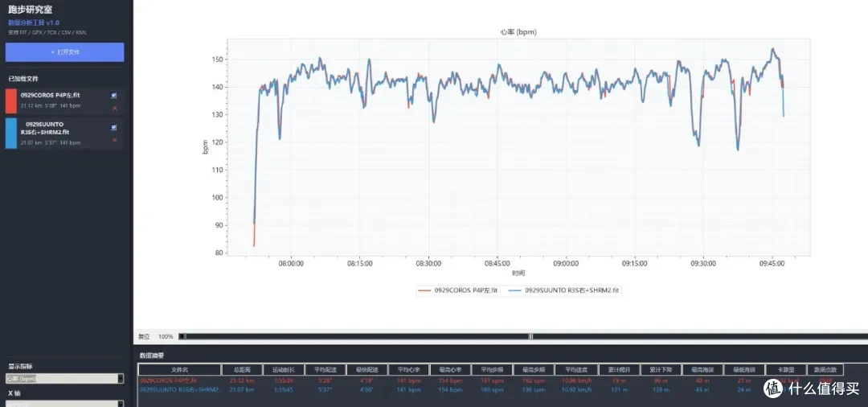This screenshot has height=407, width=868.
Task: Click the 4'06" fastest pace cell
Action: click(x=366, y=390)
